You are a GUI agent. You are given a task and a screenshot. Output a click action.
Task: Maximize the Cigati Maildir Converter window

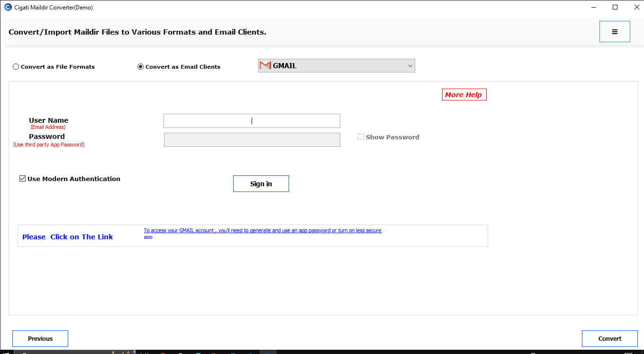pos(615,7)
